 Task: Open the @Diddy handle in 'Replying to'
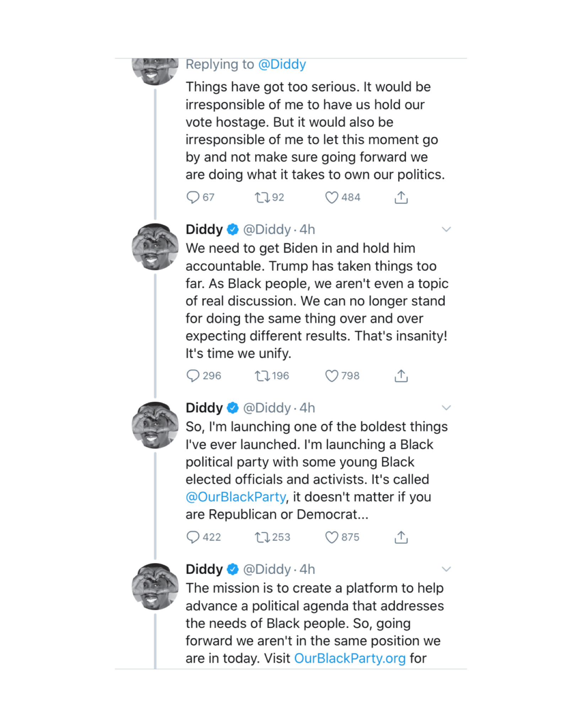282,64
